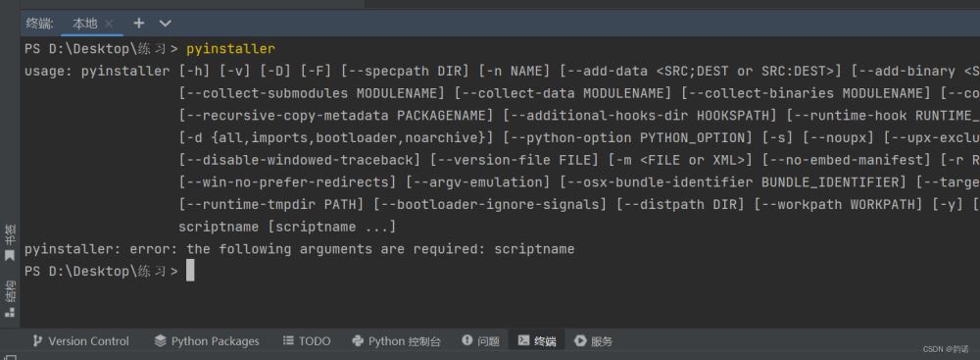The width and height of the screenshot is (980, 360).
Task: Click '[--python-option PYTHON_OPTION]' text
Action: [x=627, y=137]
